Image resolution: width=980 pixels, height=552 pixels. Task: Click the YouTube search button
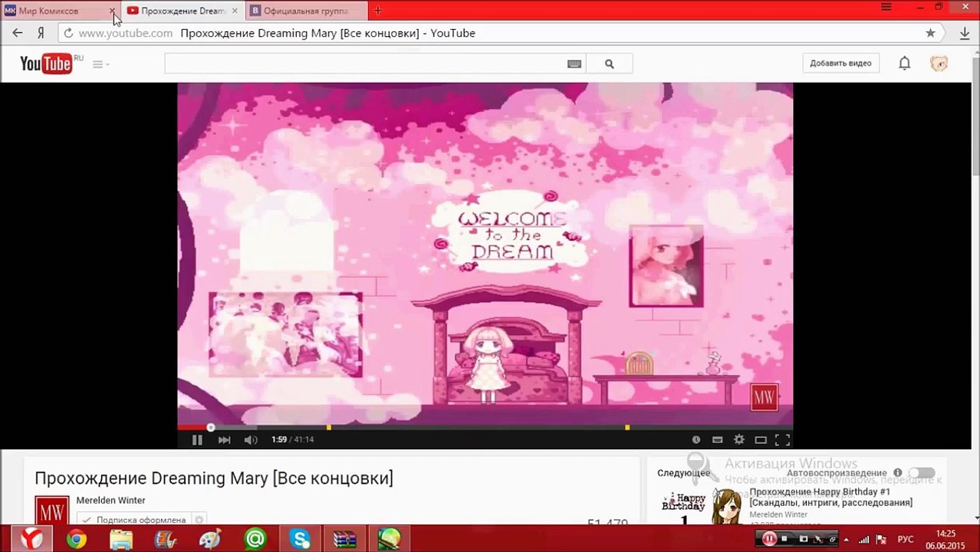tap(610, 64)
